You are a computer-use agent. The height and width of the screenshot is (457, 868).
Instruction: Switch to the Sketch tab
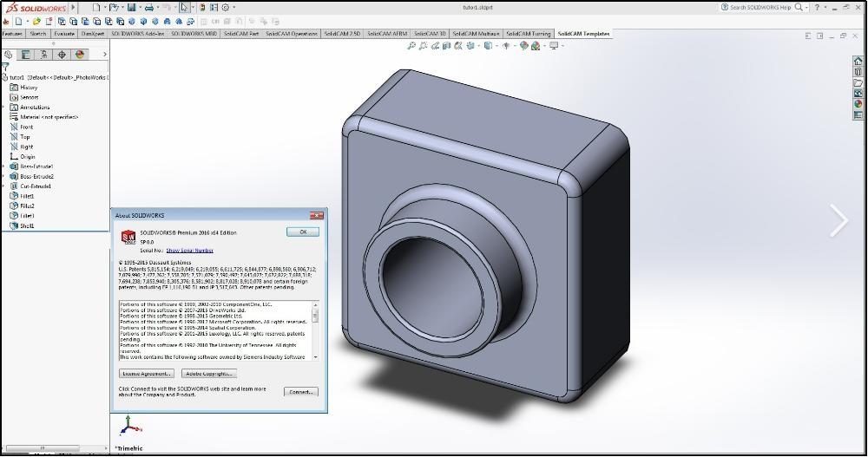click(x=38, y=34)
